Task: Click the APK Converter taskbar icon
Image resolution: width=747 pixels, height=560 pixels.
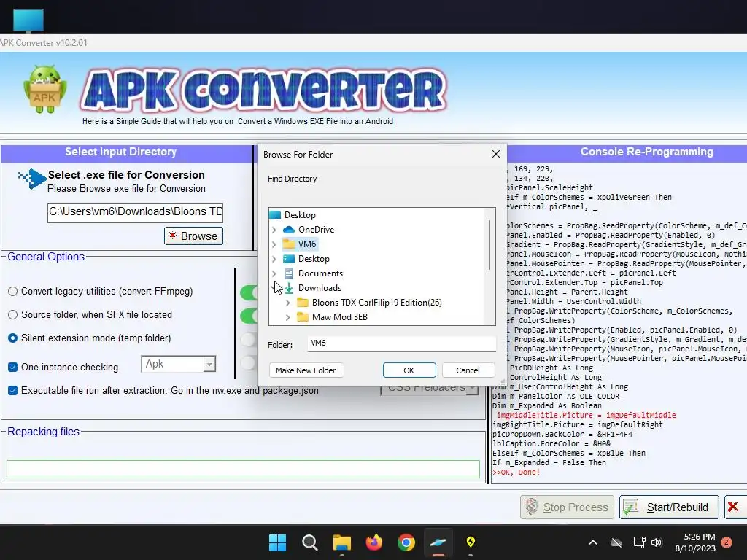Action: [x=438, y=542]
